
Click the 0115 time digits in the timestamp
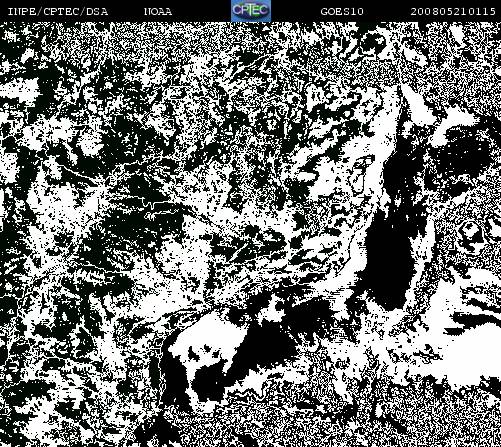click(x=482, y=12)
